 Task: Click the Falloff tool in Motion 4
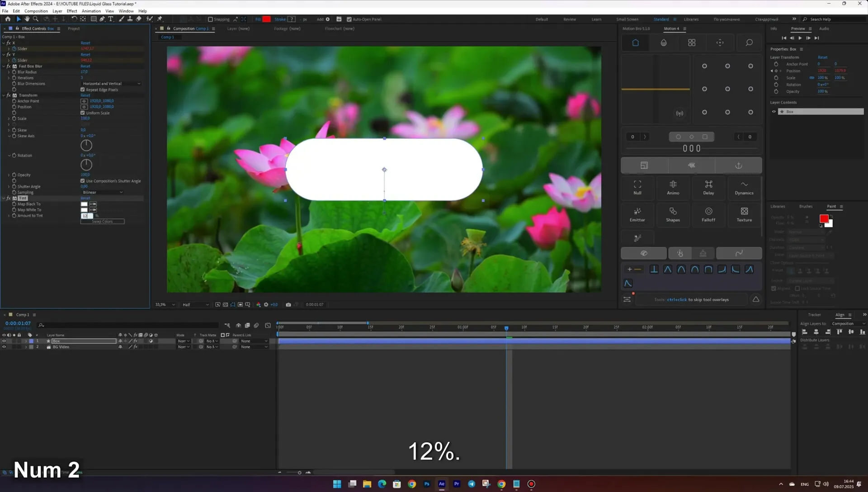pos(708,215)
